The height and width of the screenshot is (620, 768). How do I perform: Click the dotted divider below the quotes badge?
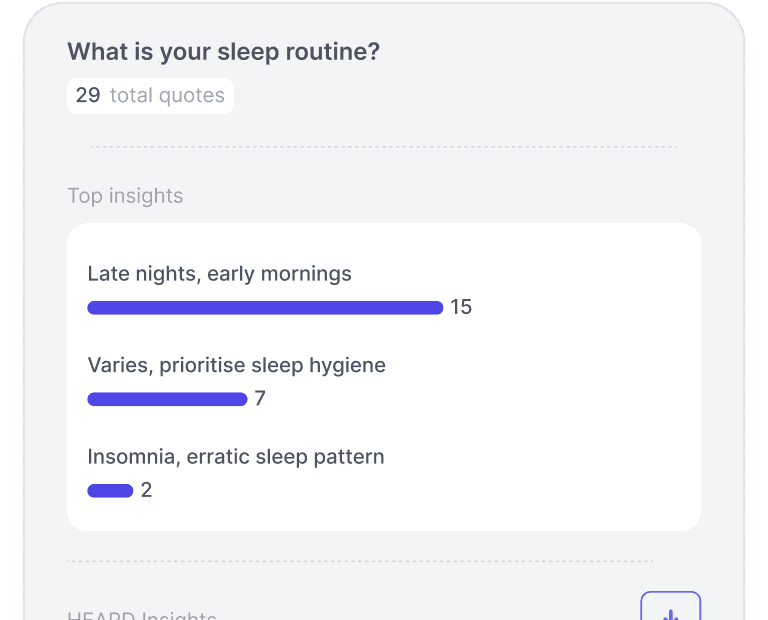pyautogui.click(x=384, y=146)
